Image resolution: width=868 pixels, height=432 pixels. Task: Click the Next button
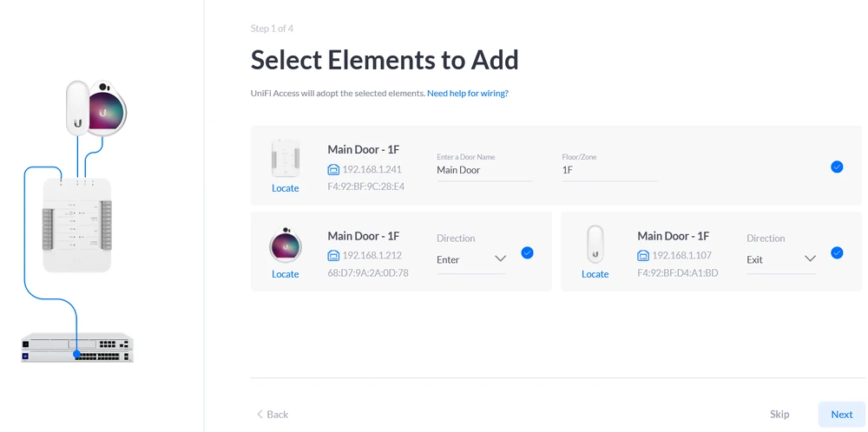[x=841, y=415]
